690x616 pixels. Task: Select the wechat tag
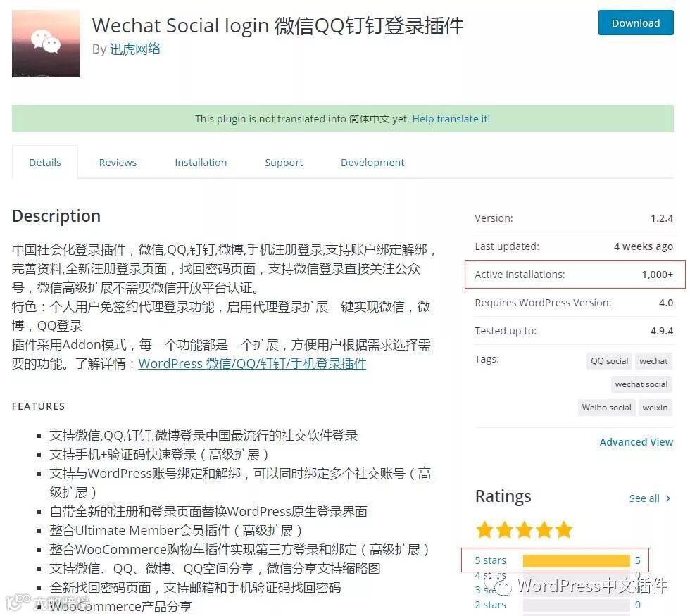point(653,360)
